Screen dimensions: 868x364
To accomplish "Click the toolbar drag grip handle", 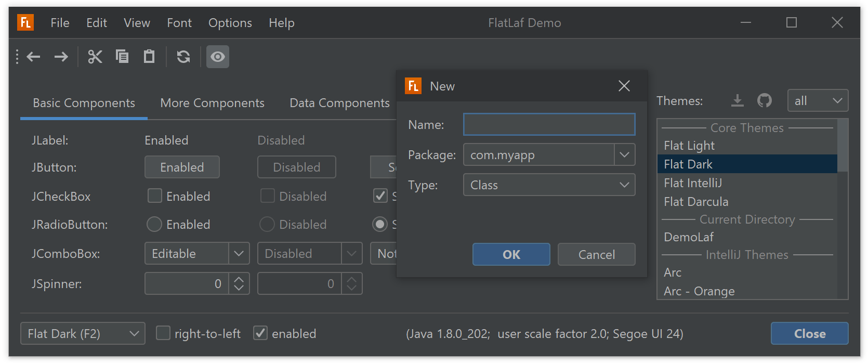I will click(x=17, y=57).
